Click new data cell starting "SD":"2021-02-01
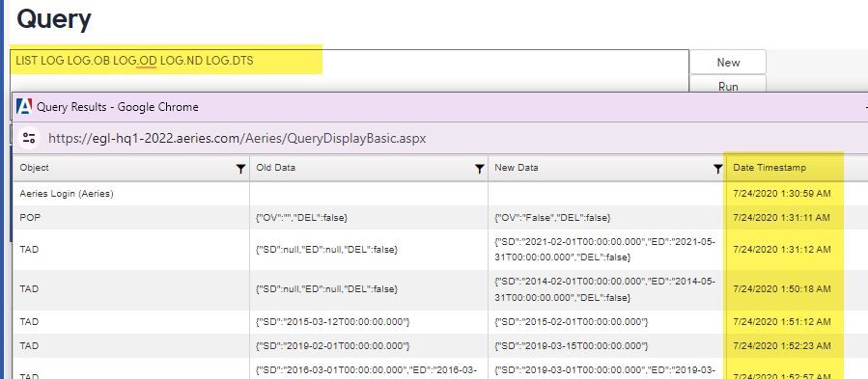Image resolution: width=868 pixels, height=379 pixels. 606,250
